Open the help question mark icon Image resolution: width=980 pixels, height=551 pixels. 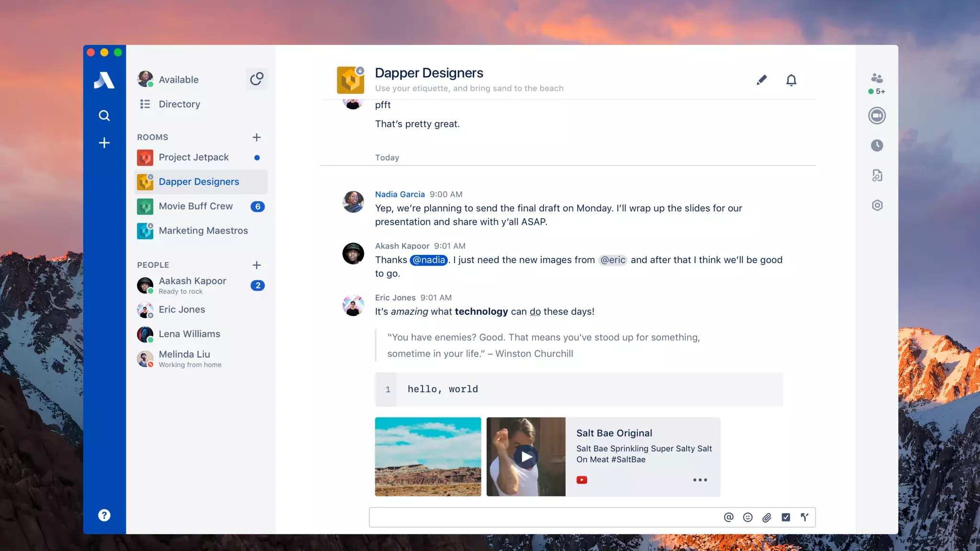[104, 515]
